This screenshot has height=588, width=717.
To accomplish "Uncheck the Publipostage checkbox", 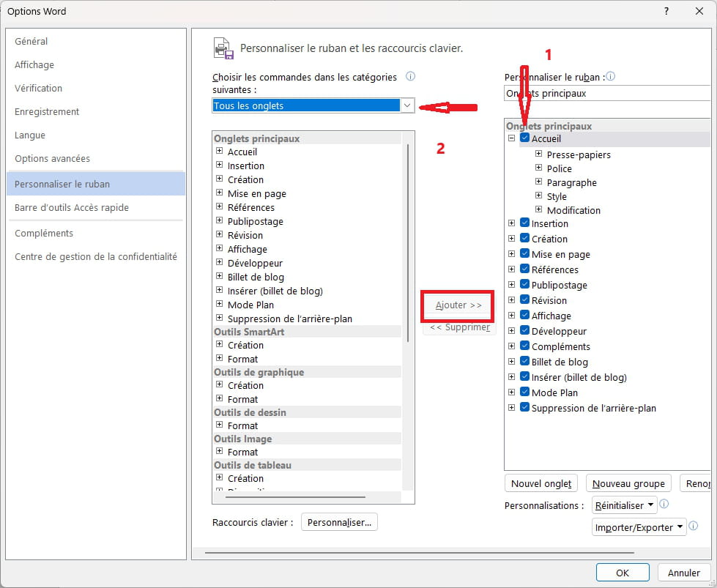I will click(x=525, y=284).
